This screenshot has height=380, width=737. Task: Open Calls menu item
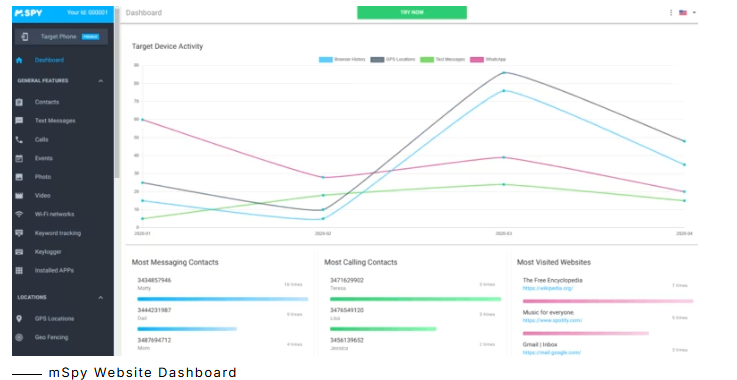[x=41, y=140]
